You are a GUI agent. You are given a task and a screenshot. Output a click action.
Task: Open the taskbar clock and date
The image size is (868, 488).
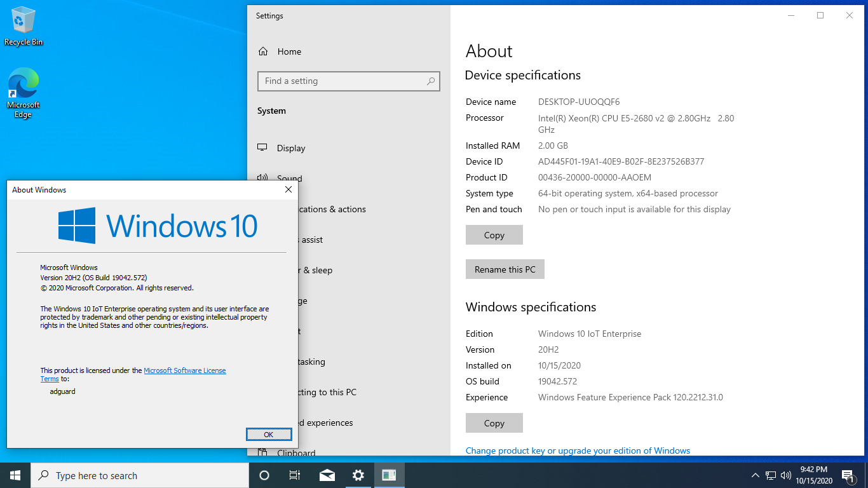click(x=813, y=475)
